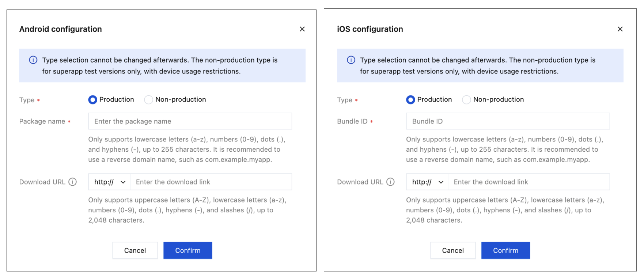Click the info icon in Android notice banner
This screenshot has width=644, height=280.
pos(33,60)
